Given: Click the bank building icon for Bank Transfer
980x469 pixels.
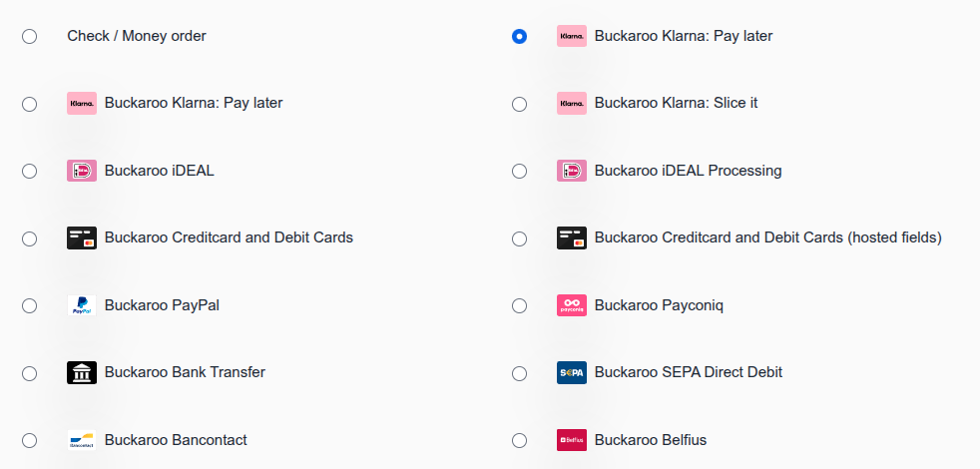Looking at the screenshot, I should point(82,373).
